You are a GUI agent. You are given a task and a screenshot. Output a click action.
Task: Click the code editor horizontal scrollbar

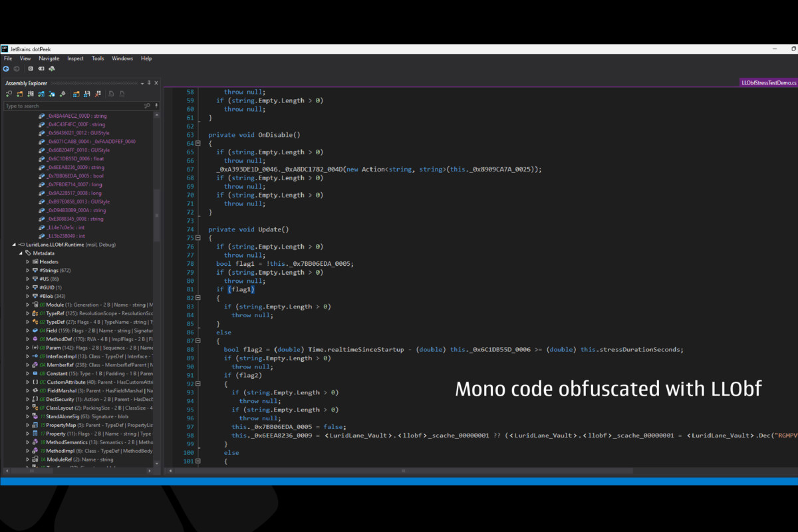(403, 471)
